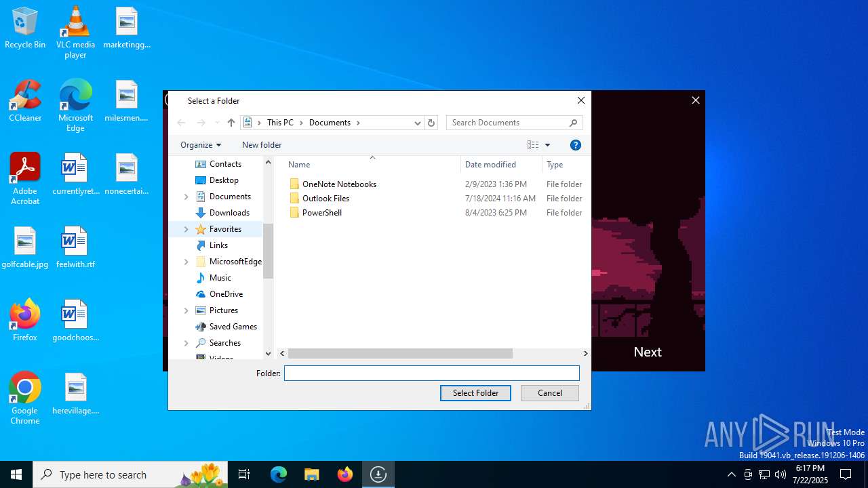Select Documents in the address path
Screen dimensions: 868x488
click(330, 123)
